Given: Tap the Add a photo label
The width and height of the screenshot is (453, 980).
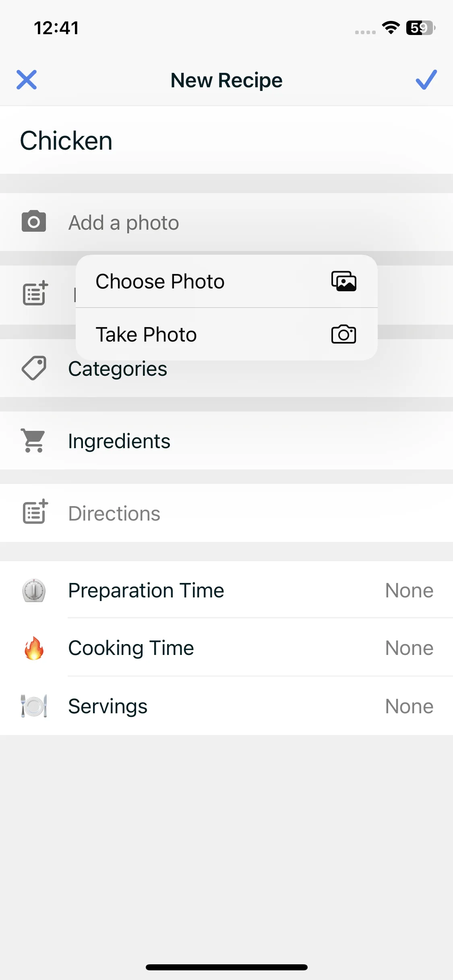Looking at the screenshot, I should coord(124,223).
